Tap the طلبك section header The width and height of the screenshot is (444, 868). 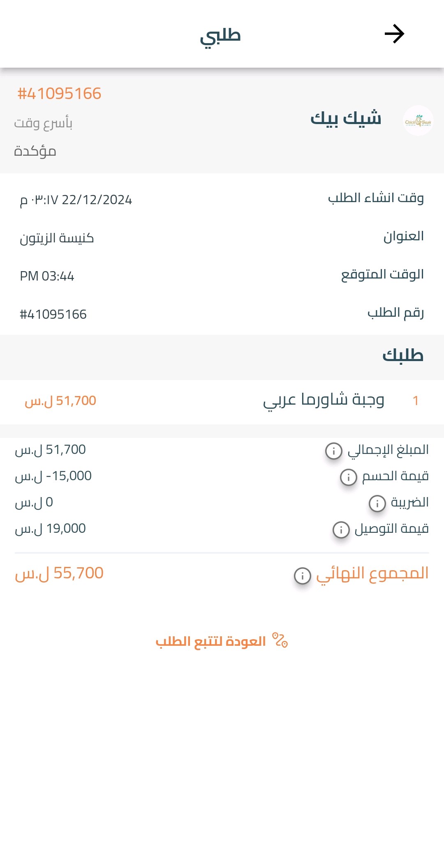402,356
